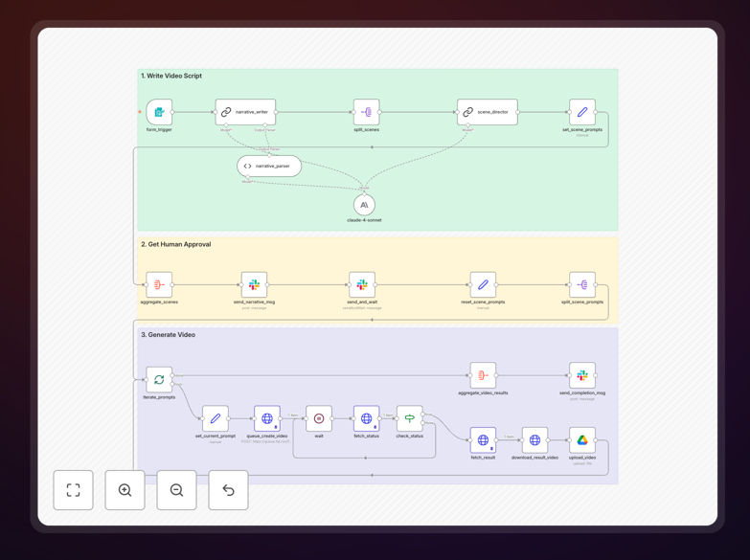750x560 pixels.
Task: Reset the canvas zoom level
Action: (x=228, y=490)
